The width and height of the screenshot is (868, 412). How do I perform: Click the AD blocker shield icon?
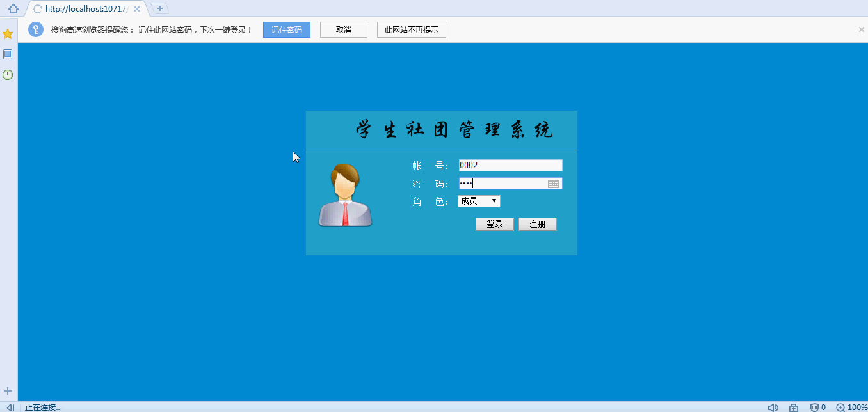click(814, 406)
